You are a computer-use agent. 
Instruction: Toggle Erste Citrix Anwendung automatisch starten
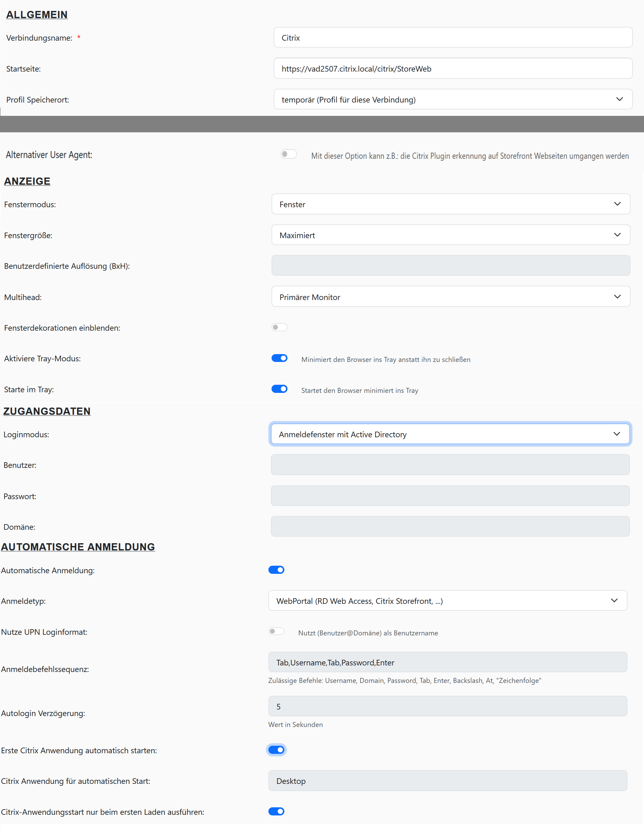pos(276,750)
